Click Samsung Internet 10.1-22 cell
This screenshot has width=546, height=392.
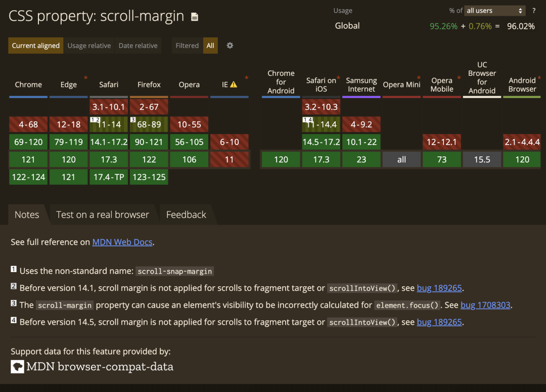pyautogui.click(x=361, y=142)
